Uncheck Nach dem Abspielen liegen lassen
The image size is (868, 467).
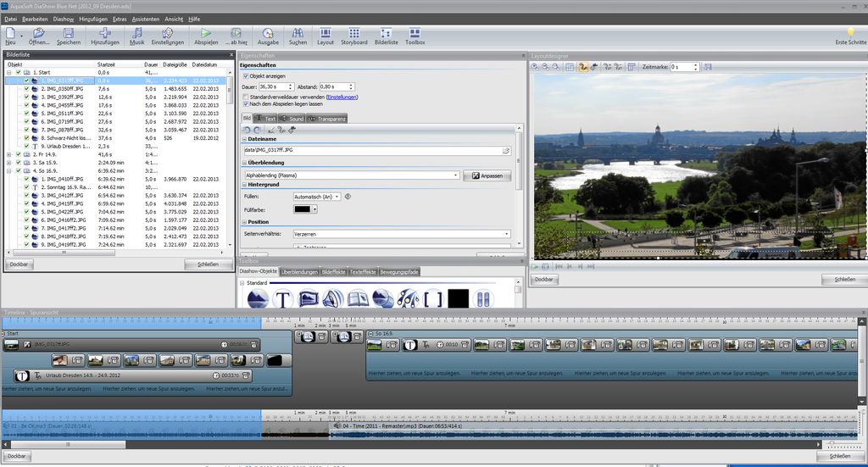pos(246,103)
